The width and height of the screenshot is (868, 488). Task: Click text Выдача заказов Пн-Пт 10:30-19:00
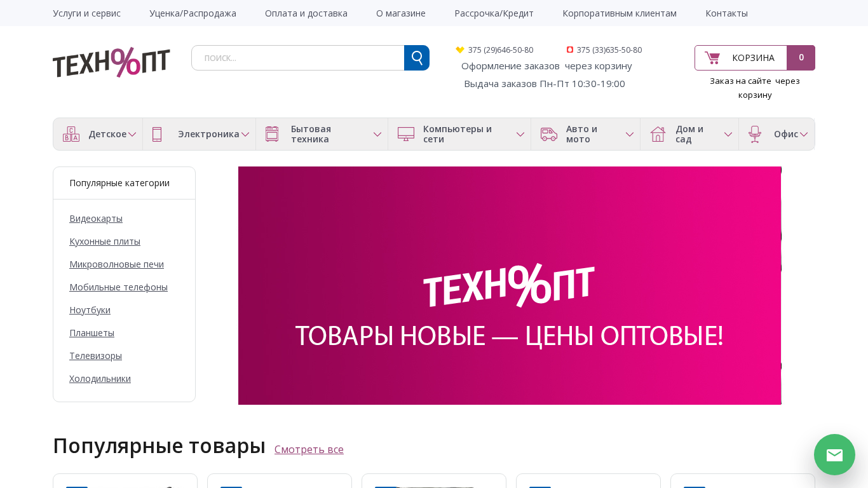(545, 83)
